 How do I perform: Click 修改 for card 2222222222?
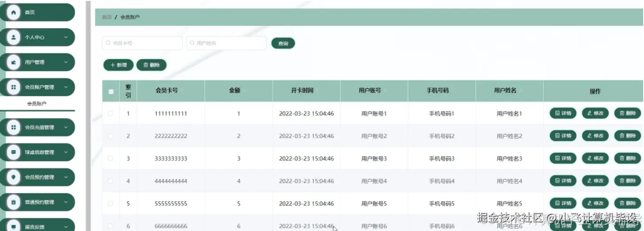pos(595,135)
